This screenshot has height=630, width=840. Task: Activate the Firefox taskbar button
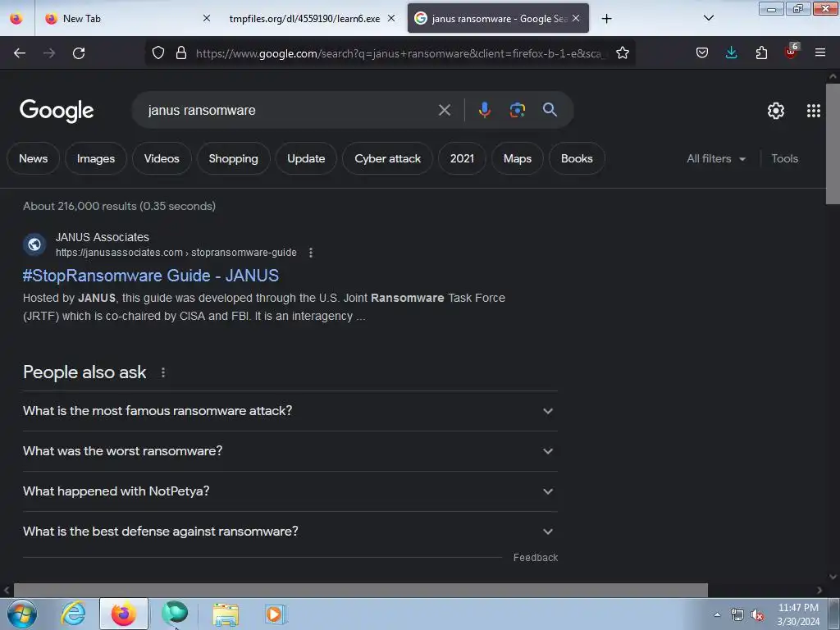124,614
